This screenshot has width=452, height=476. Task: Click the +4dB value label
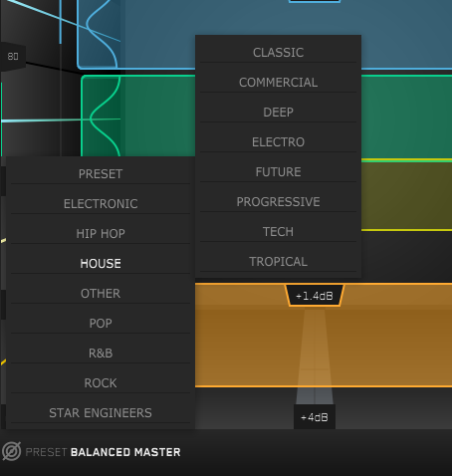point(315,417)
